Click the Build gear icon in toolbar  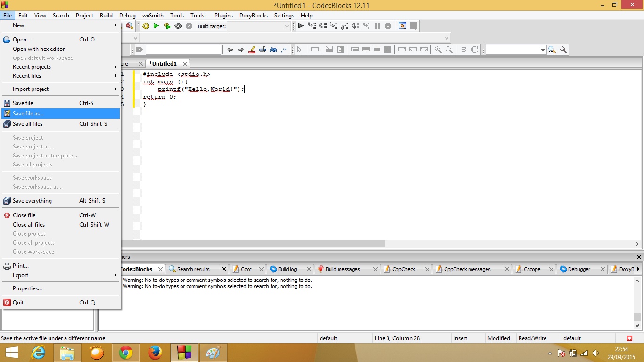(146, 26)
